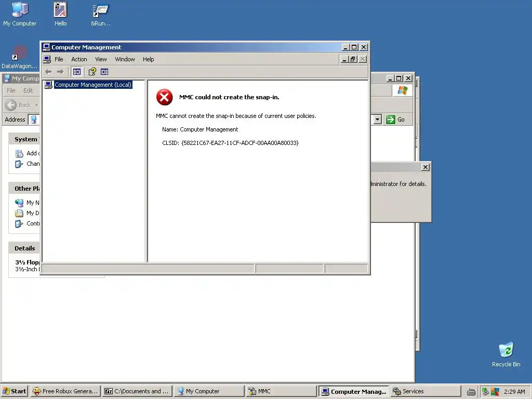
Task: Click Windows flag logo in My Computer window
Action: pos(403,90)
